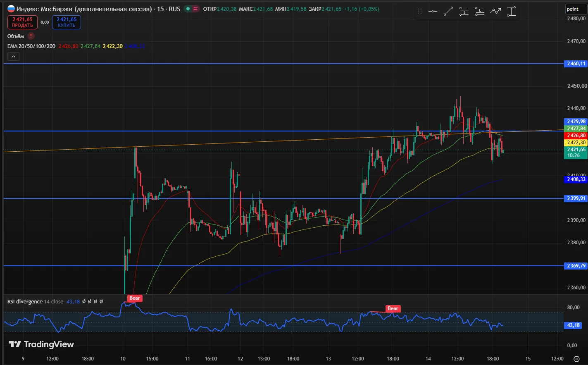588x365 pixels.
Task: Click the point field at top right
Action: pos(576,9)
